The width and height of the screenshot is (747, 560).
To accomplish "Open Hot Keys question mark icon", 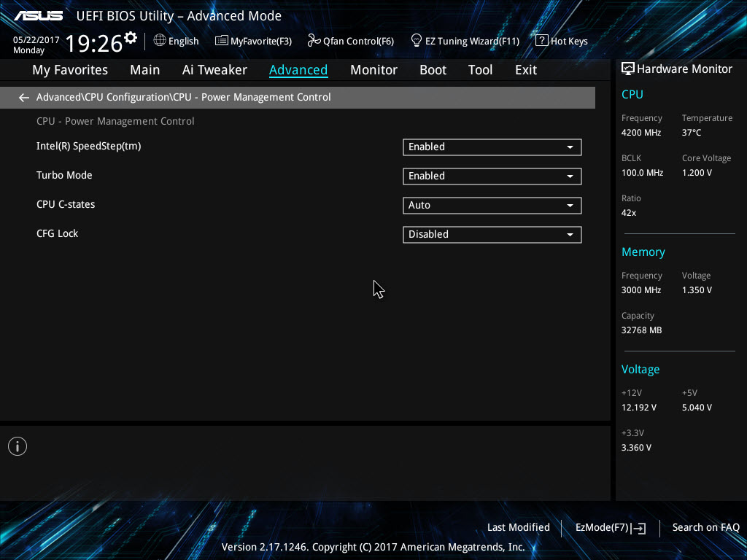I will pos(542,41).
